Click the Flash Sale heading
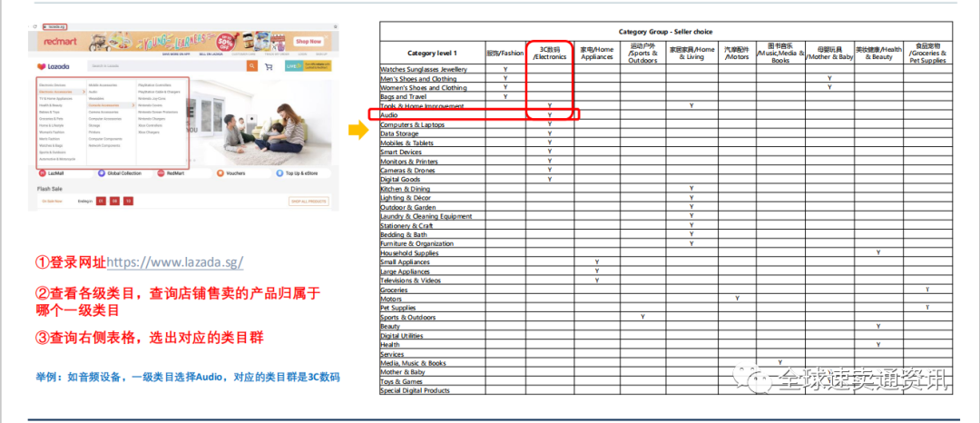The width and height of the screenshot is (980, 423). 49,189
